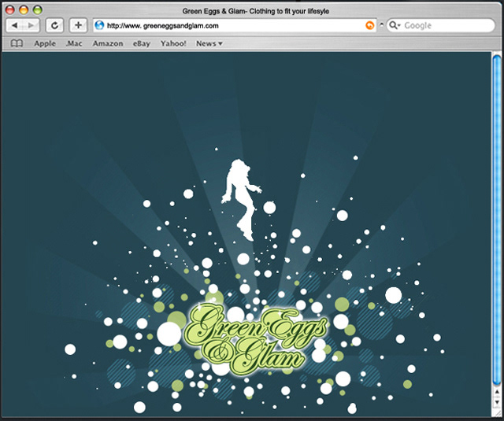The image size is (504, 421).
Task: Click the globe site icon in the address bar
Action: coord(100,25)
